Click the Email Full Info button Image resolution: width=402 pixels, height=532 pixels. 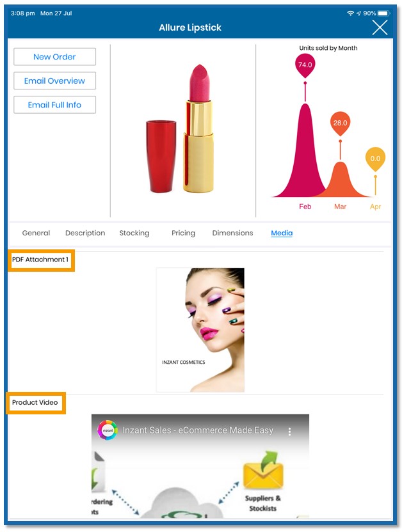(x=54, y=105)
